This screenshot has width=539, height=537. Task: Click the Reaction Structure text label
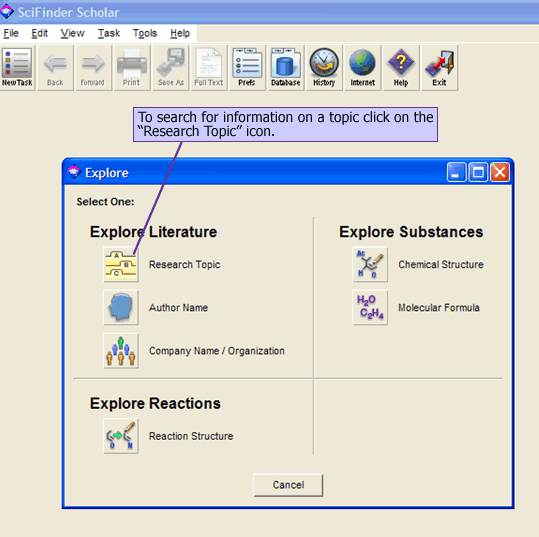pyautogui.click(x=191, y=436)
